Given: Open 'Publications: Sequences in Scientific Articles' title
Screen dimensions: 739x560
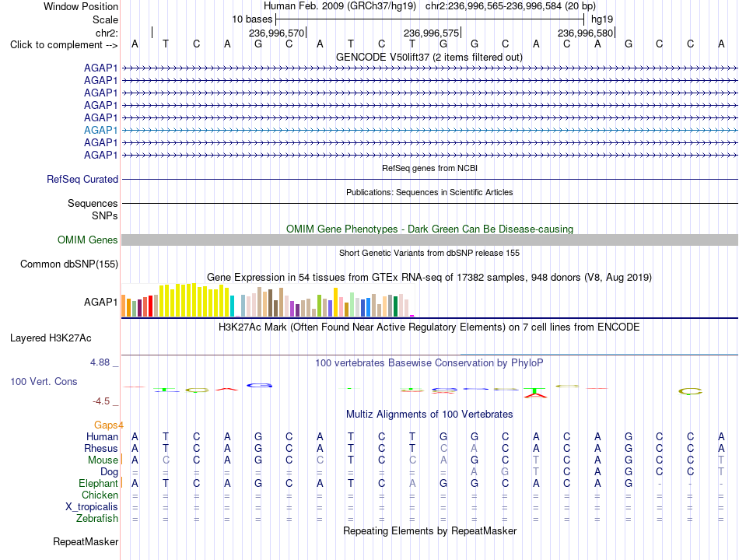Looking at the screenshot, I should pyautogui.click(x=429, y=192).
